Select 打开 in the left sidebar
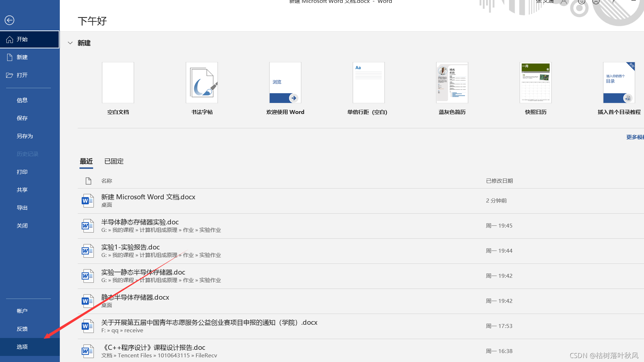 tap(30, 75)
